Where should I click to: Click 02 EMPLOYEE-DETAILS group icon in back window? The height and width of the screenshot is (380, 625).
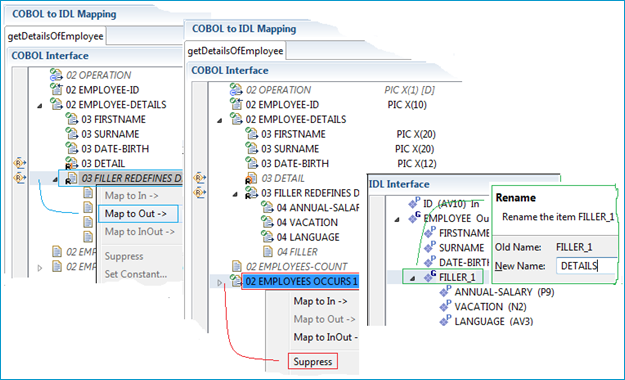pos(56,104)
